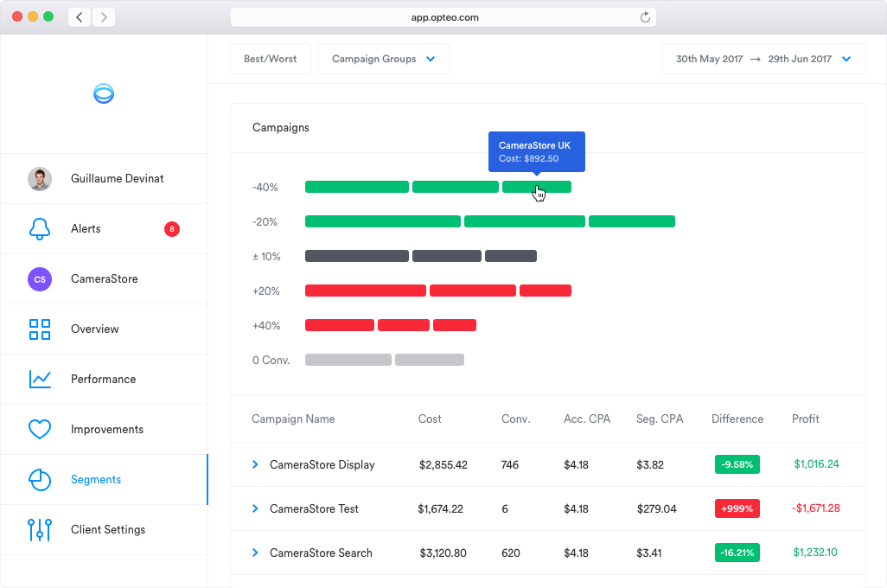The image size is (887, 588).
Task: Click the red 8 alerts badge
Action: (172, 228)
